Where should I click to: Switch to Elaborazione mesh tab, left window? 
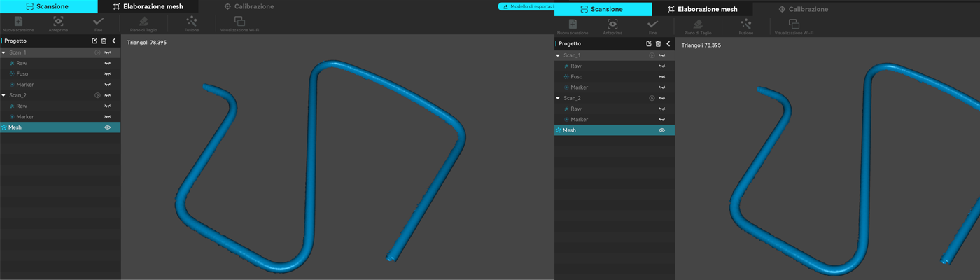148,6
